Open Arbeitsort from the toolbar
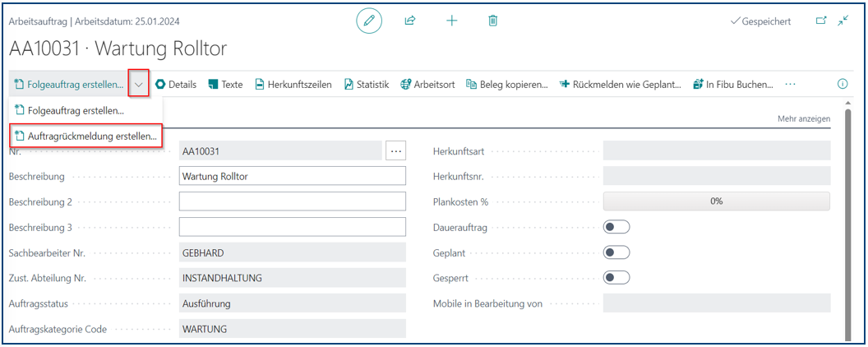868x347 pixels. 427,84
